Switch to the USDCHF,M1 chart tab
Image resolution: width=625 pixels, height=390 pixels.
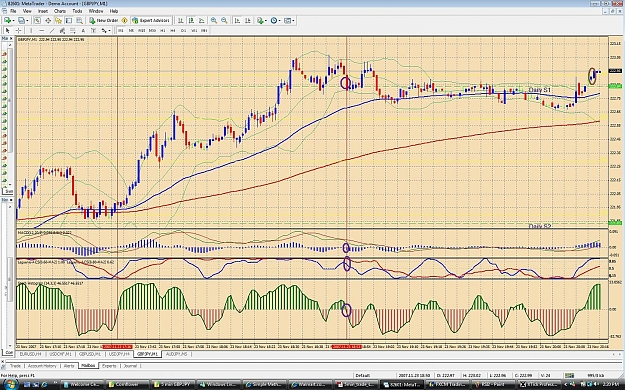click(61, 354)
